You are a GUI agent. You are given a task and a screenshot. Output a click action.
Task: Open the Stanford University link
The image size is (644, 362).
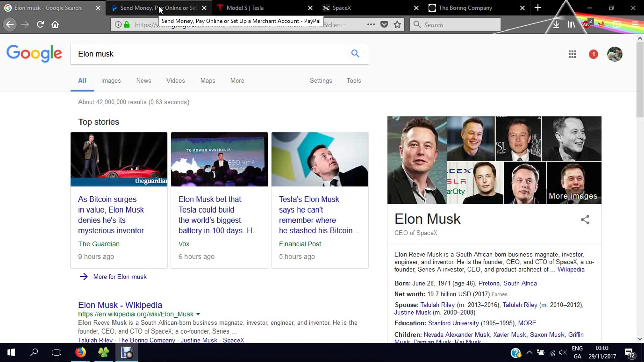[x=453, y=323]
